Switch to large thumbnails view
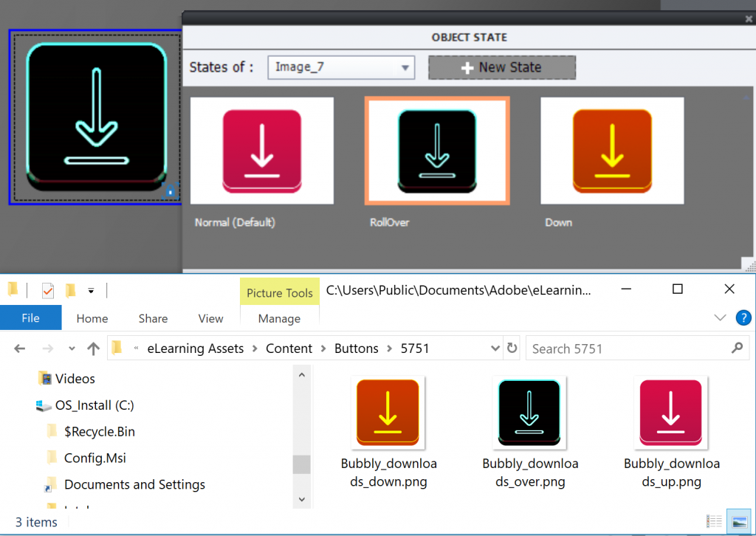 click(x=738, y=522)
